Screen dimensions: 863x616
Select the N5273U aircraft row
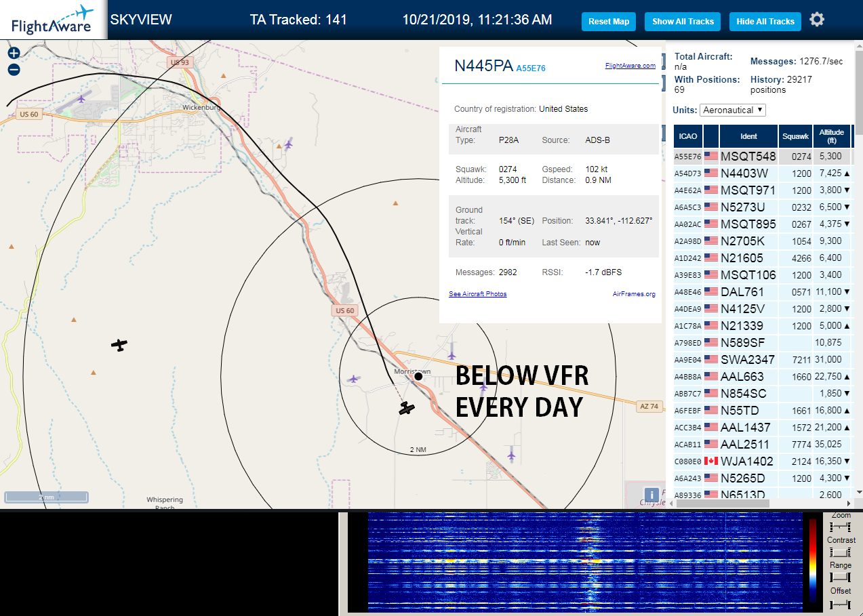763,207
